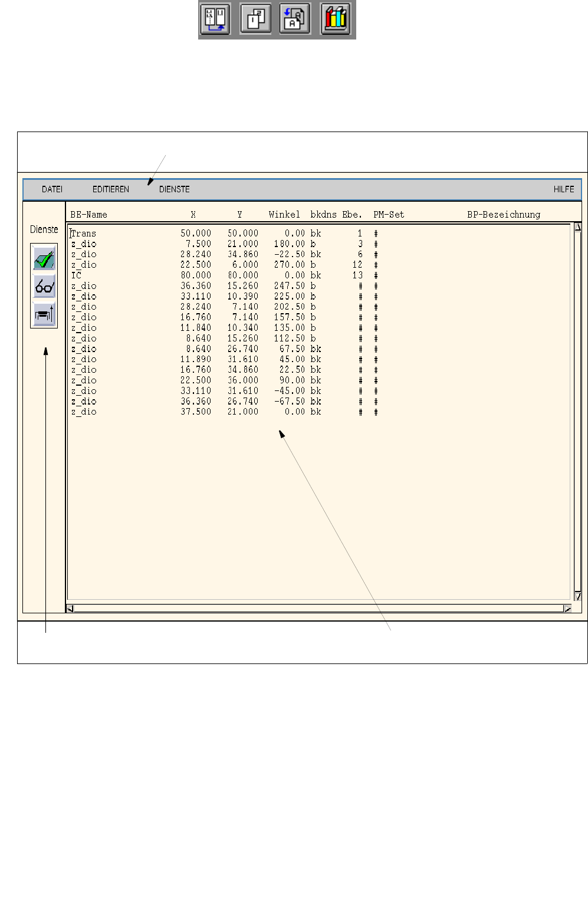
Task: Click the X value 11.890
Action: pos(196,359)
